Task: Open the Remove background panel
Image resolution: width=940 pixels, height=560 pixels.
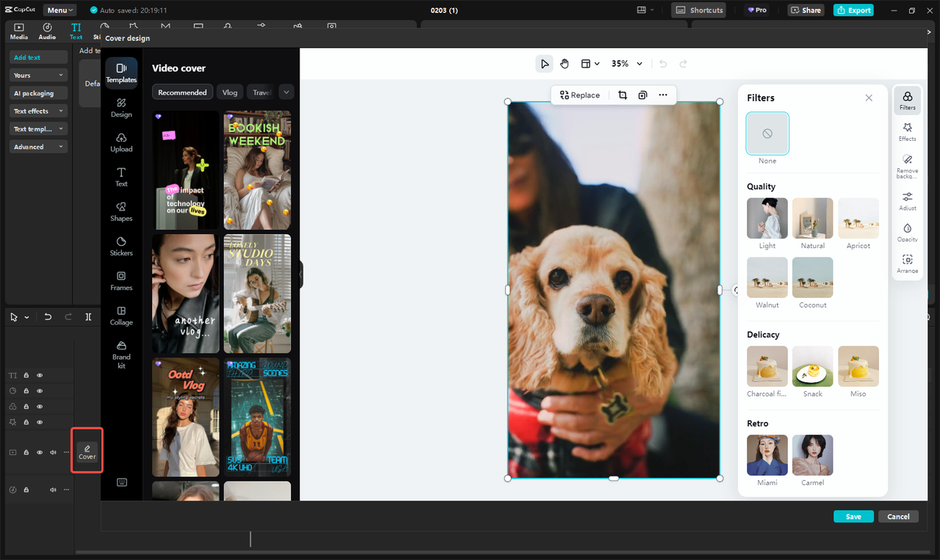Action: [x=907, y=164]
